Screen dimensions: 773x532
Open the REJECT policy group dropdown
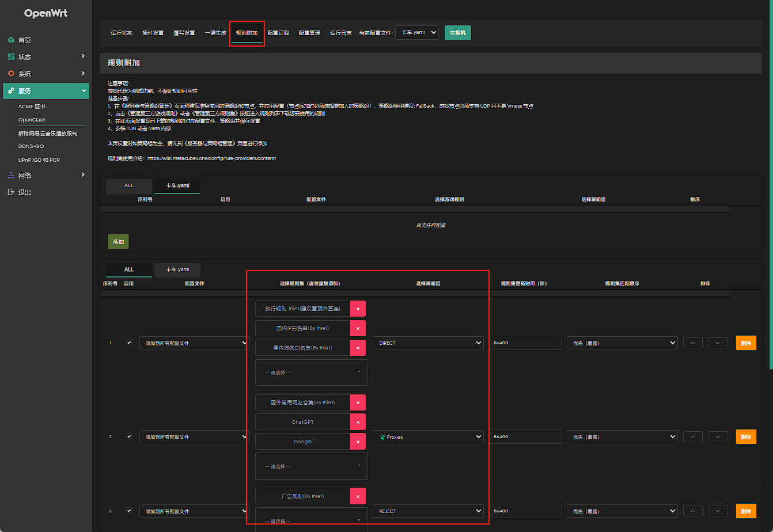pos(428,511)
